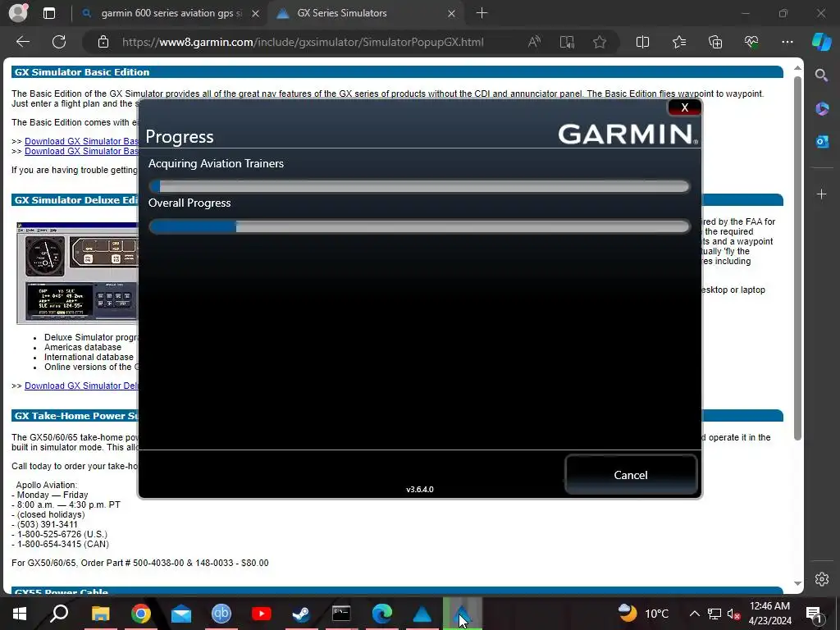Open the tab actions menu
The image size is (840, 630).
pos(49,13)
